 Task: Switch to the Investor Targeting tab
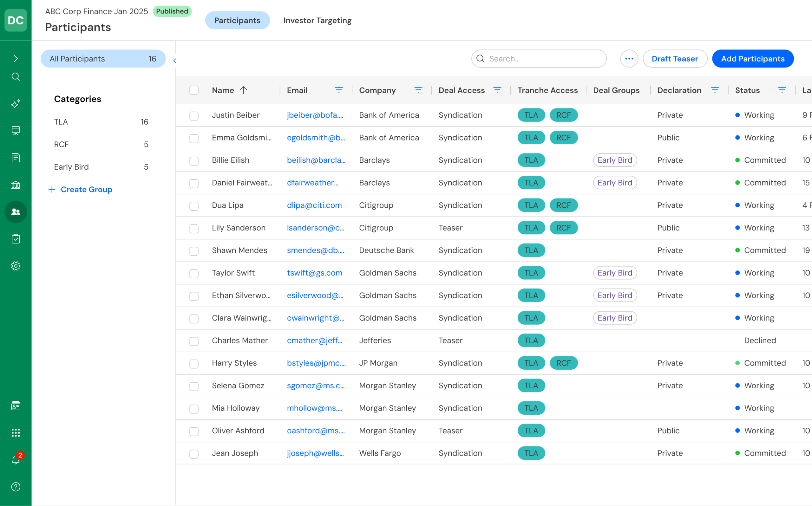[x=317, y=20]
